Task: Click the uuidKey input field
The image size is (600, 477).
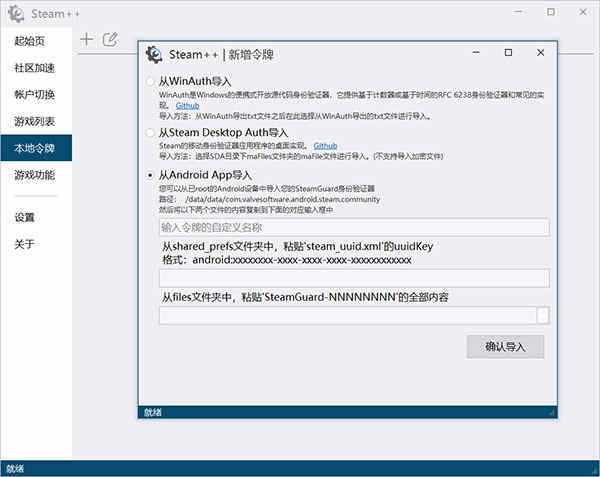Action: [354, 278]
